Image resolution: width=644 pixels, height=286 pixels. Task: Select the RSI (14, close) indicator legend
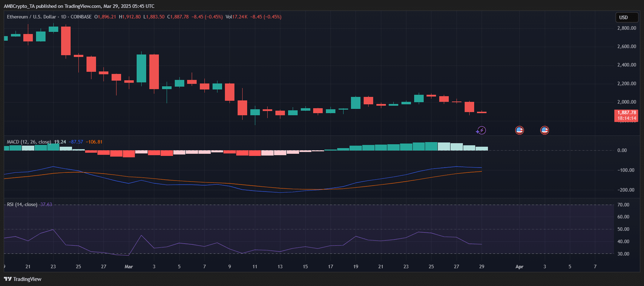coord(22,205)
